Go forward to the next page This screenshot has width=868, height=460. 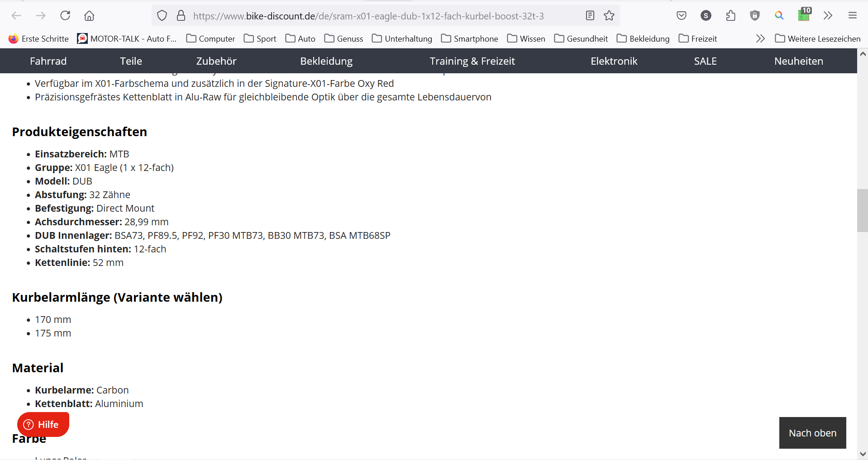click(41, 16)
